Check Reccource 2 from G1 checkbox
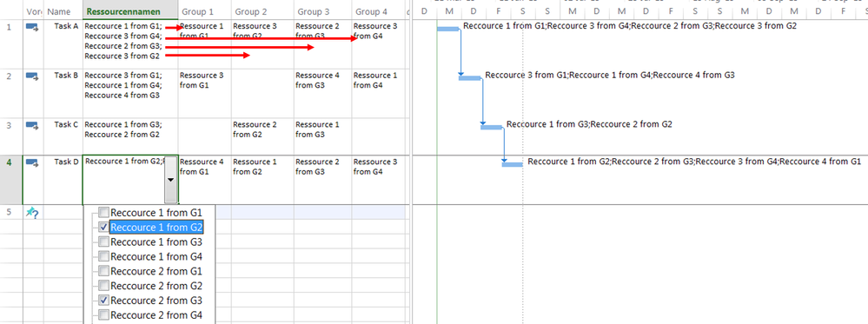 (103, 271)
